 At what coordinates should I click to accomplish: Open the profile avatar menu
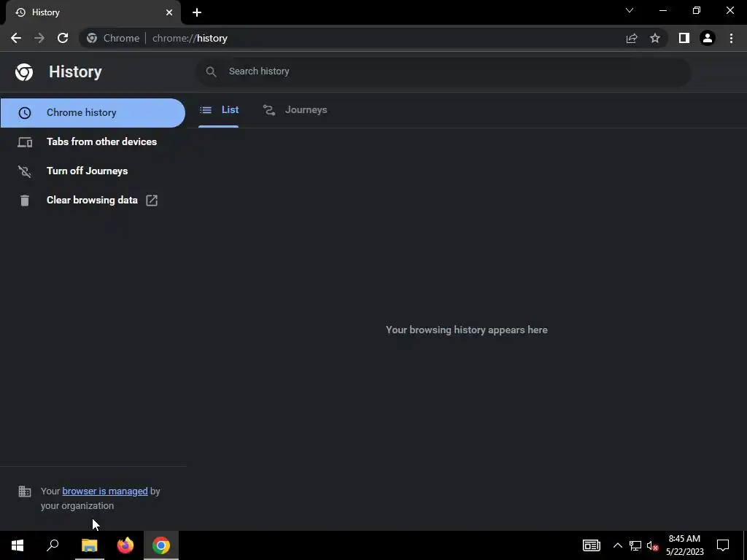tap(708, 38)
